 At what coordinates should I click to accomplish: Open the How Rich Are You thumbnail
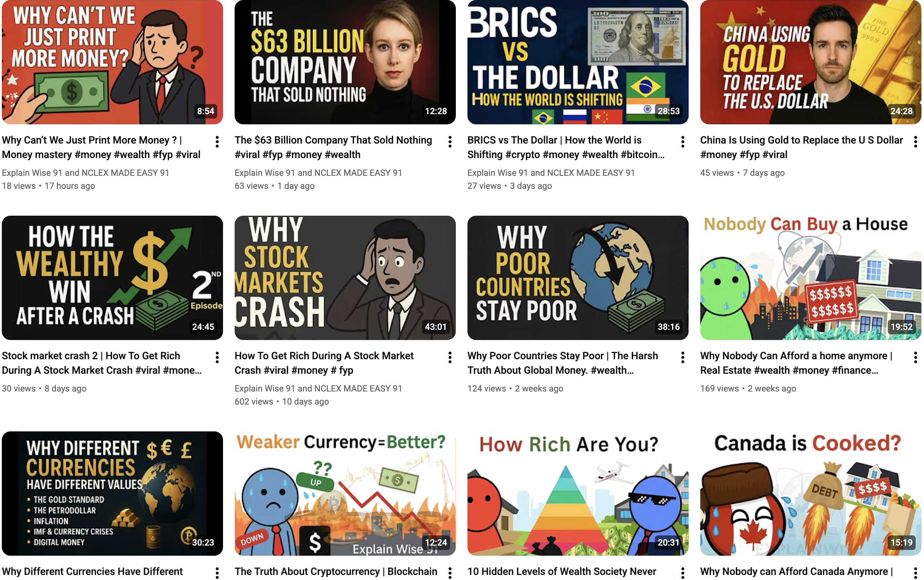(x=578, y=493)
